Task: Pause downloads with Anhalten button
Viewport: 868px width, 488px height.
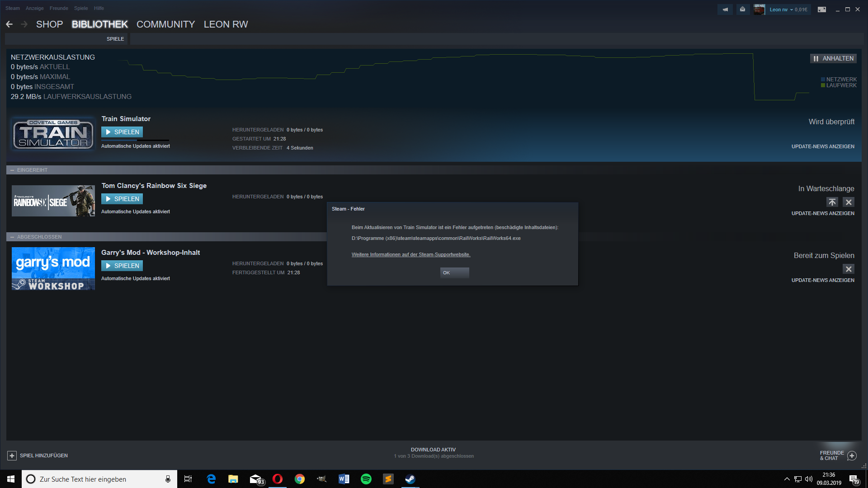Action: tap(833, 58)
